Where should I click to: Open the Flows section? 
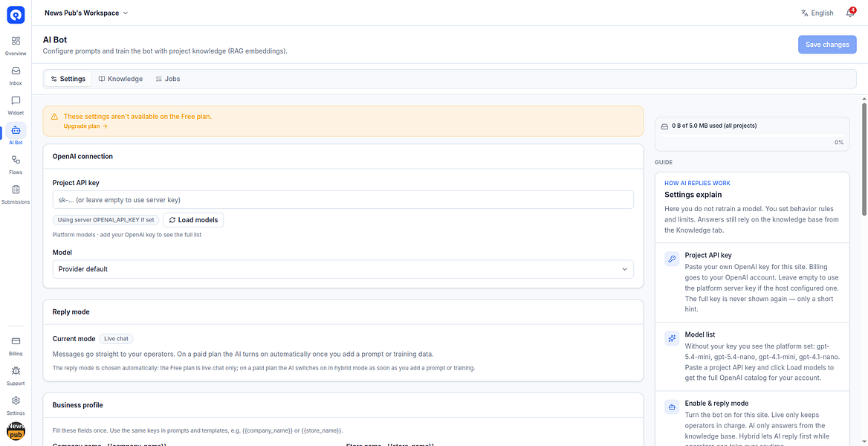point(16,165)
